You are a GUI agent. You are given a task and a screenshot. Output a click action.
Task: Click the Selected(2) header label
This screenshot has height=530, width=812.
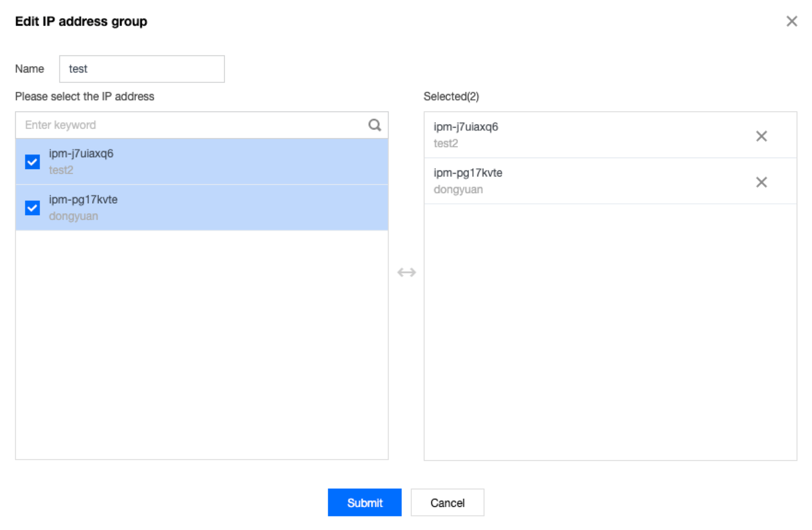(451, 97)
